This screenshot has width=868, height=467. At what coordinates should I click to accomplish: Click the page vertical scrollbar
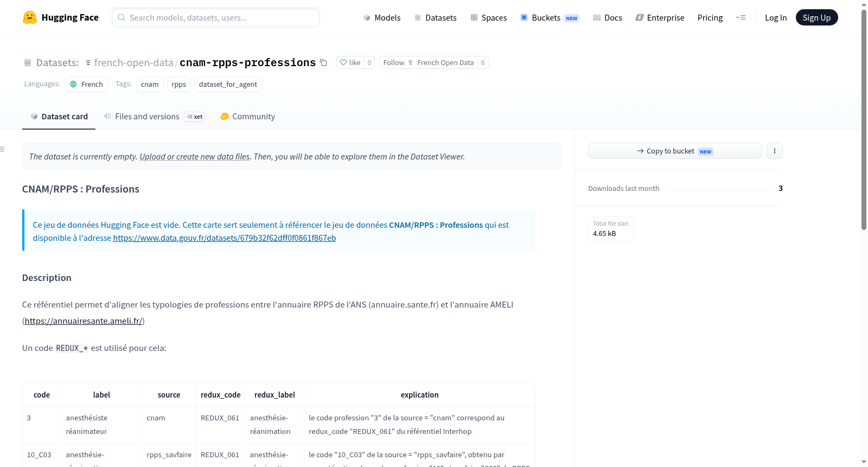pyautogui.click(x=864, y=119)
